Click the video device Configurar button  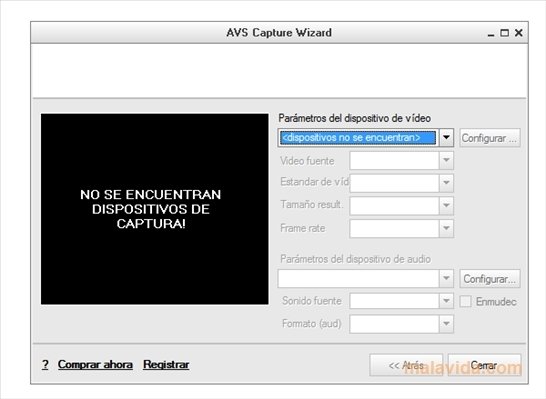490,138
